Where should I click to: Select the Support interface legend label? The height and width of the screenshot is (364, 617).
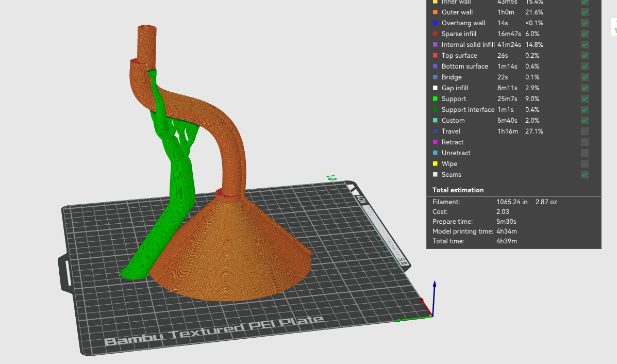click(468, 110)
